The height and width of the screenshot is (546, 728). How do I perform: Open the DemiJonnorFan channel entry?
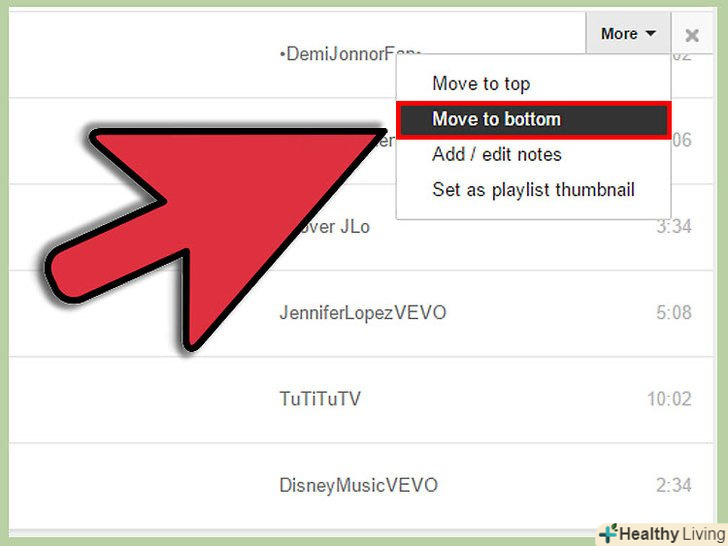point(338,54)
